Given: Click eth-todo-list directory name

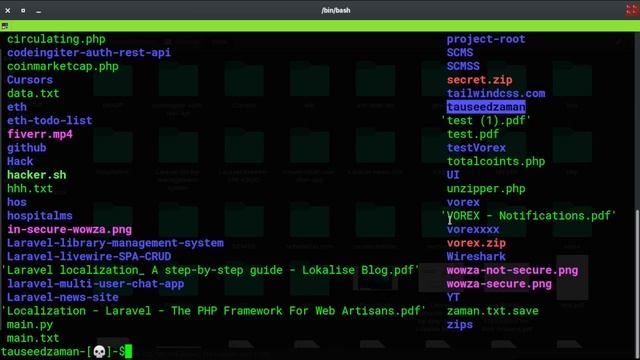Looking at the screenshot, I should click(49, 120).
